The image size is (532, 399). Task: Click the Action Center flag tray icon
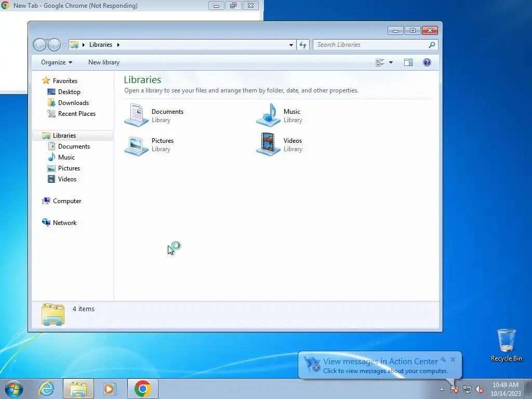[x=454, y=389]
